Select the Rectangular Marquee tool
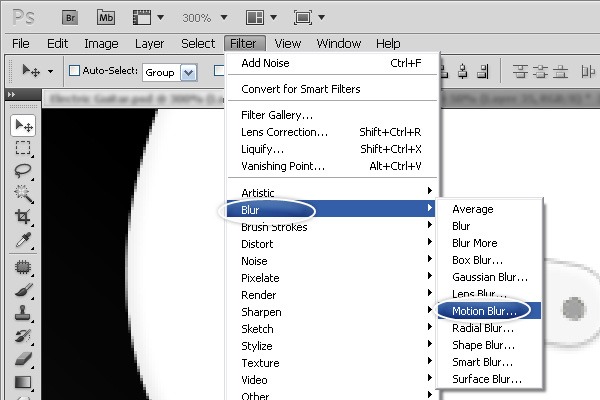This screenshot has height=400, width=600. (23, 148)
